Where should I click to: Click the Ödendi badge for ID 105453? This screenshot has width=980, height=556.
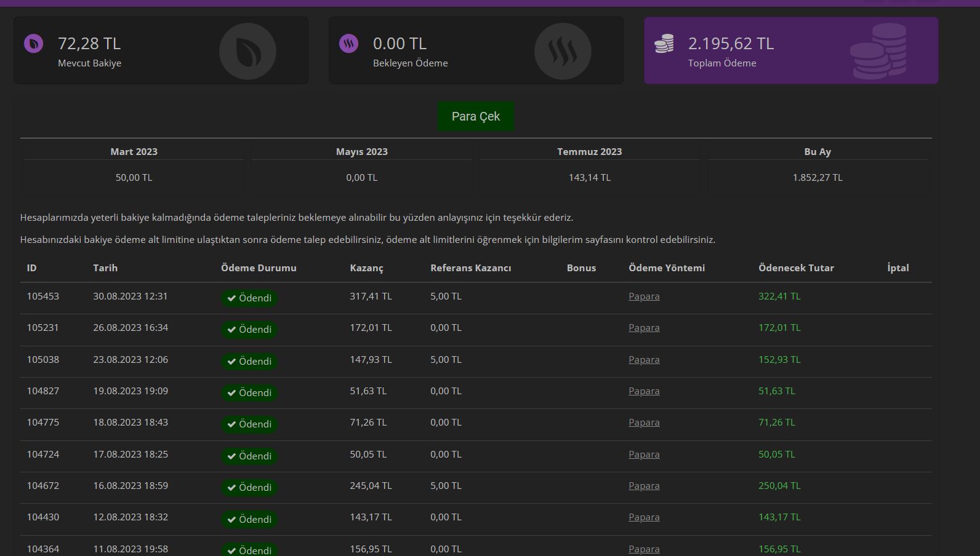249,298
